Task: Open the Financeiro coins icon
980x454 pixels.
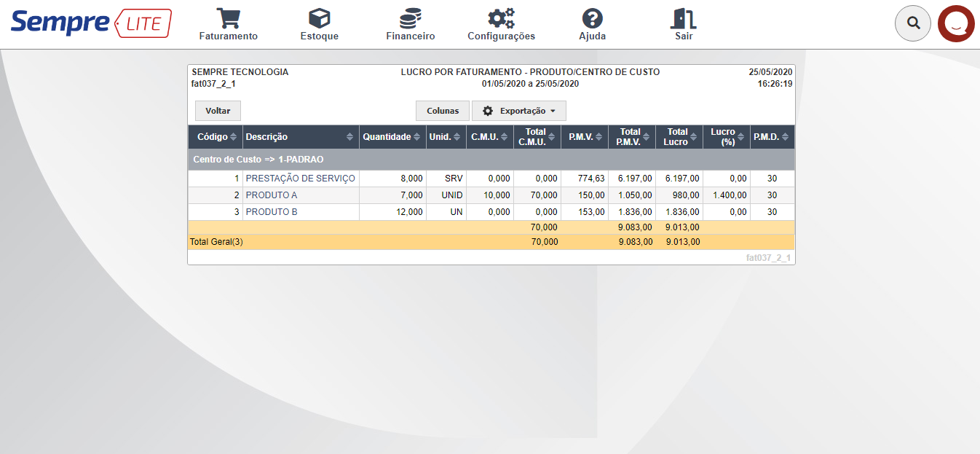Action: pyautogui.click(x=410, y=19)
